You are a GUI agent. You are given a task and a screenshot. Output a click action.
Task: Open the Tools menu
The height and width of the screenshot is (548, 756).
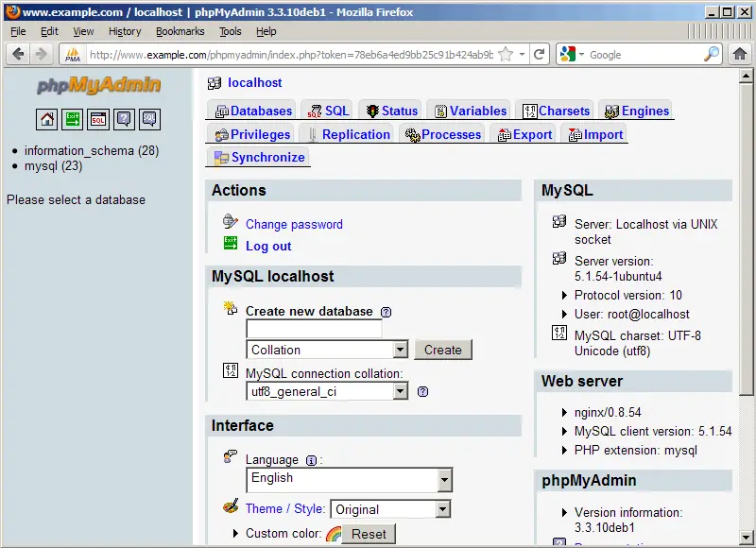[230, 31]
